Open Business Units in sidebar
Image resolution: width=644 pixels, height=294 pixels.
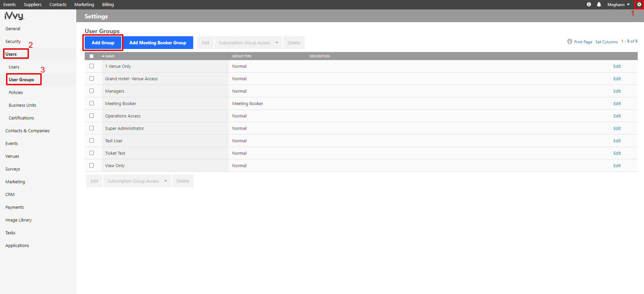[x=23, y=105]
